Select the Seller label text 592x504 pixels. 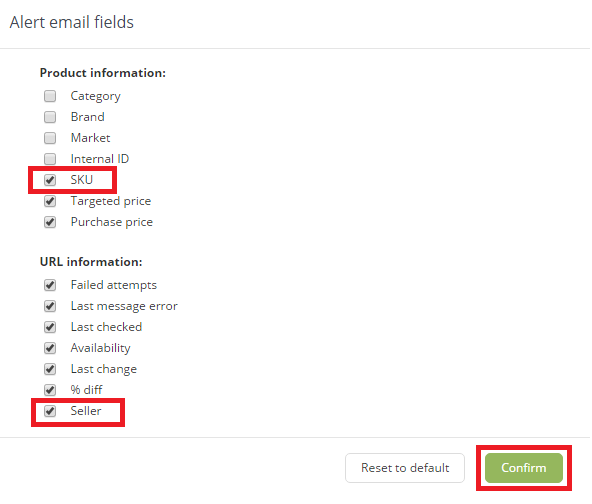tap(86, 411)
